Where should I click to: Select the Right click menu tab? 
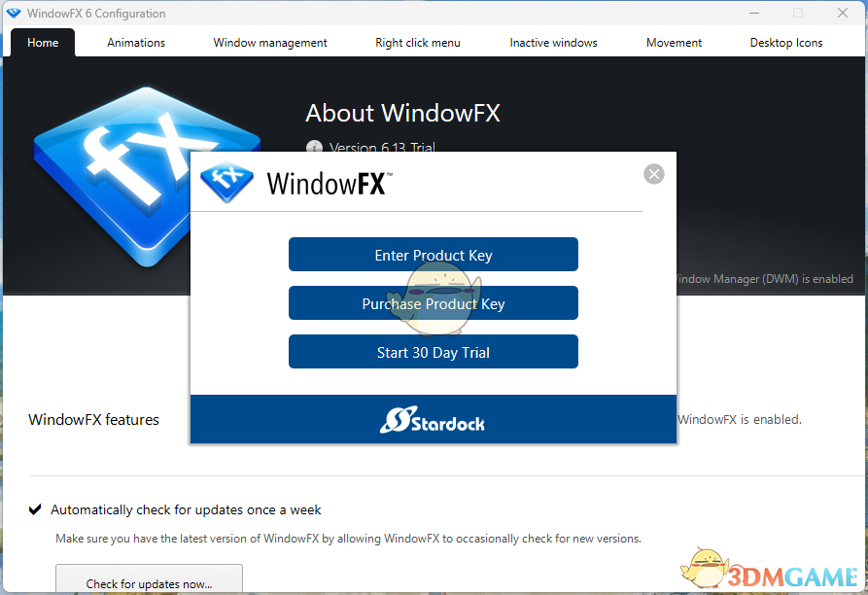417,42
